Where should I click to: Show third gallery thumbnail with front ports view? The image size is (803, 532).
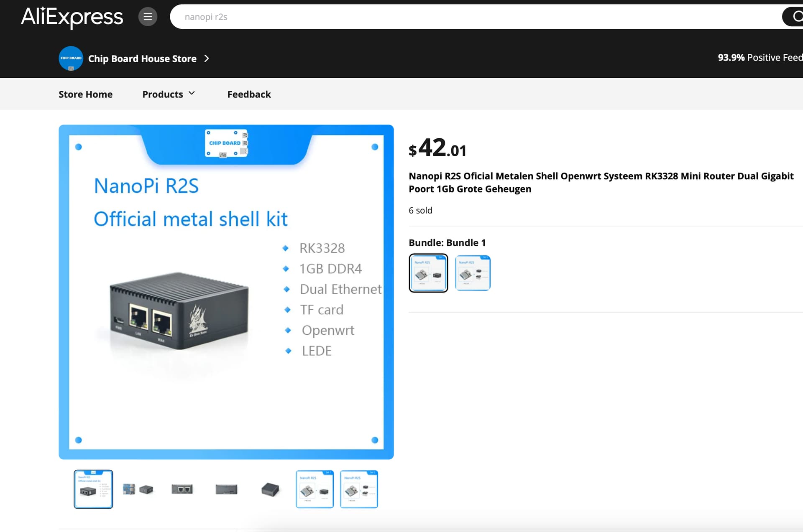pos(182,489)
